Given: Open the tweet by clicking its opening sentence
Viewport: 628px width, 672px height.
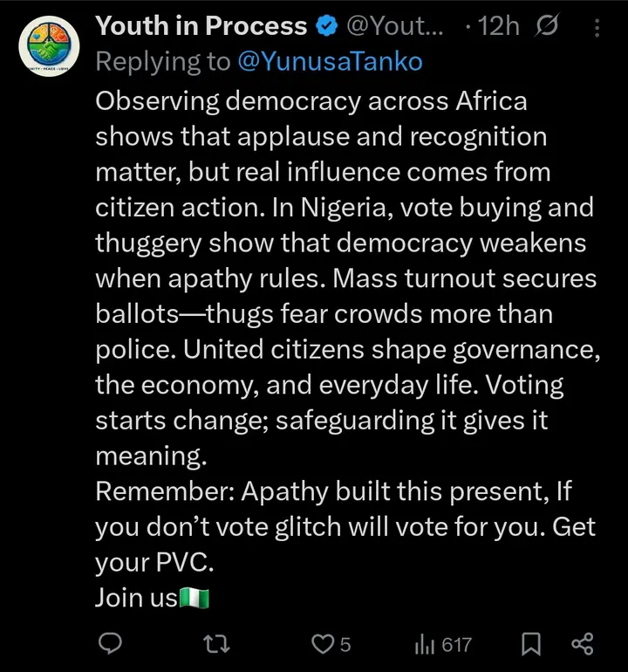Looking at the screenshot, I should 311,101.
